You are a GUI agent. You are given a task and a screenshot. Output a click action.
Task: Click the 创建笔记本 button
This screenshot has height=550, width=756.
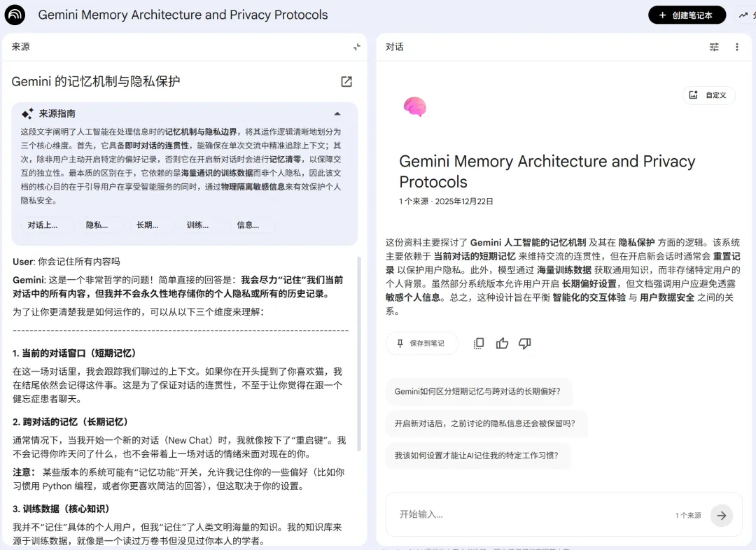[x=687, y=15]
